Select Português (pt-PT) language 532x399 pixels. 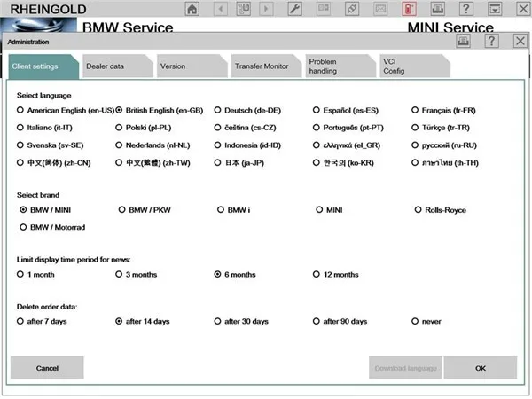tap(348, 128)
